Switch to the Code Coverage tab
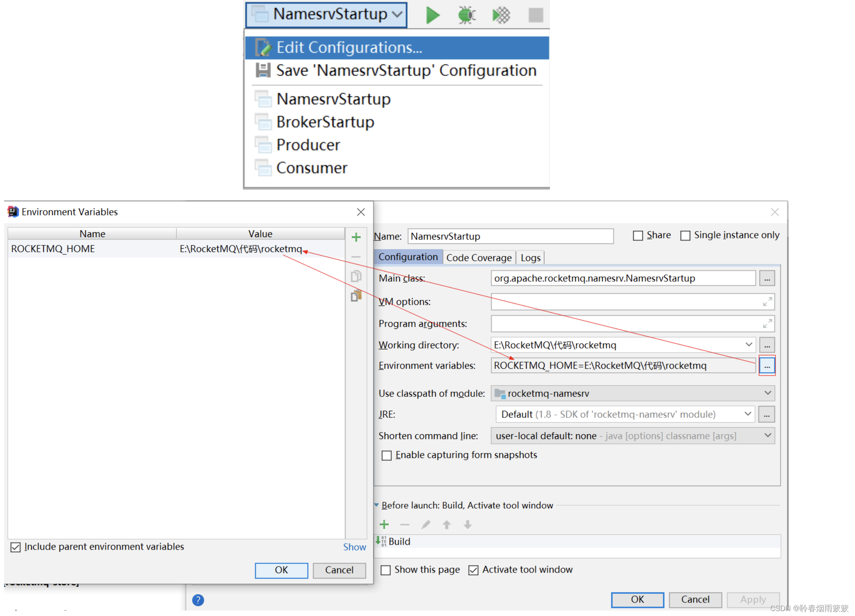The width and height of the screenshot is (855, 616). (x=479, y=258)
